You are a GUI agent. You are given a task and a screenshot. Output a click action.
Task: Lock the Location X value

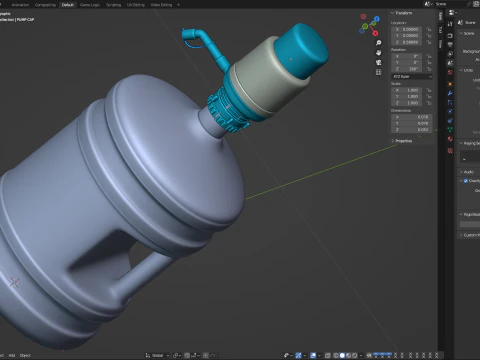coord(429,29)
